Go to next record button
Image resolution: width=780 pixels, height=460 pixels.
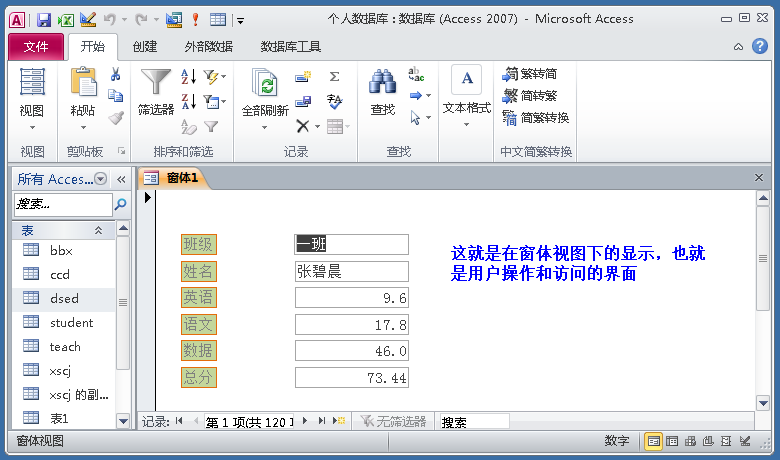click(305, 421)
